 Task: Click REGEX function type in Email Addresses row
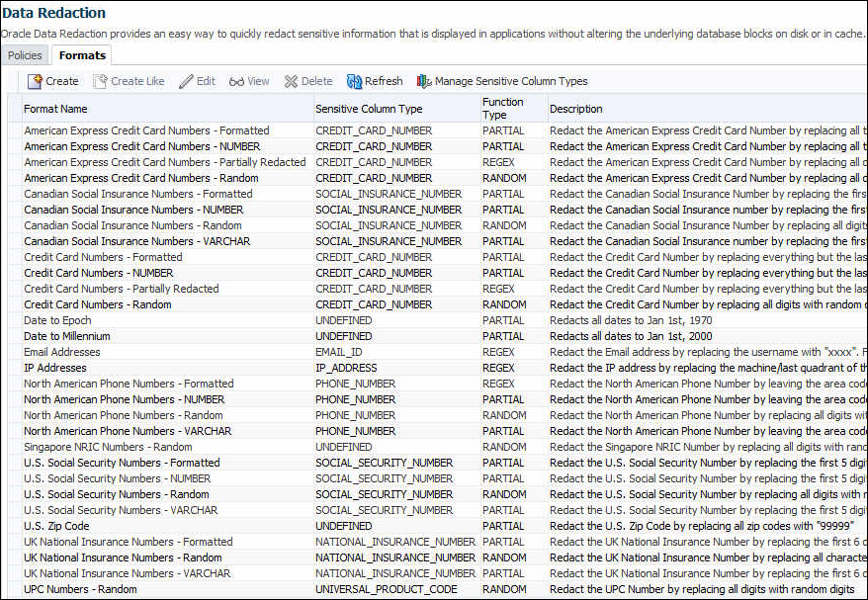click(x=499, y=352)
